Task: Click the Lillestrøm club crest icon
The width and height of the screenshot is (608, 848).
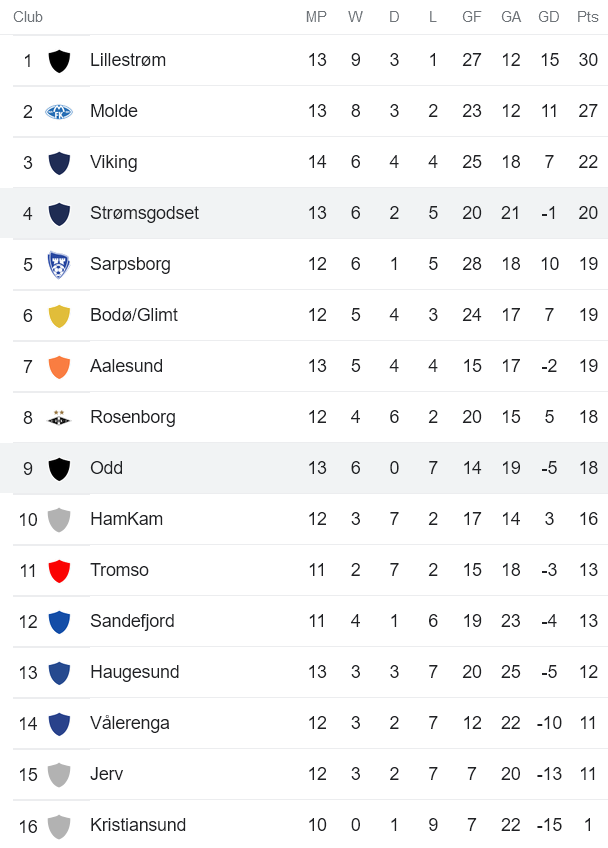Action: pyautogui.click(x=59, y=61)
